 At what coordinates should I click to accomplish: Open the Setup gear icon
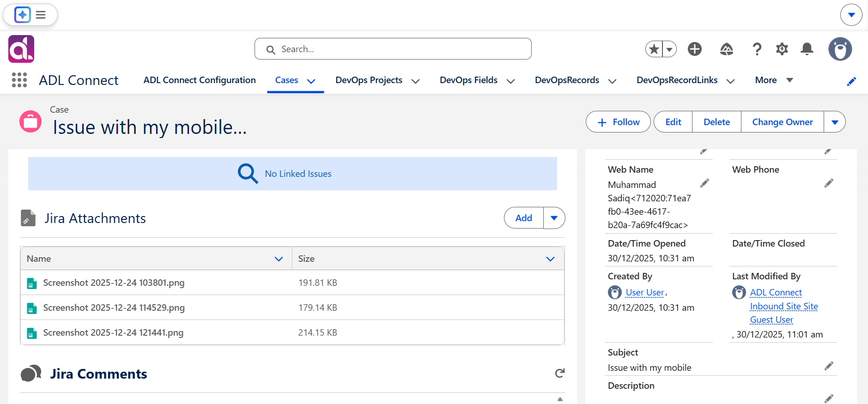[x=782, y=49]
